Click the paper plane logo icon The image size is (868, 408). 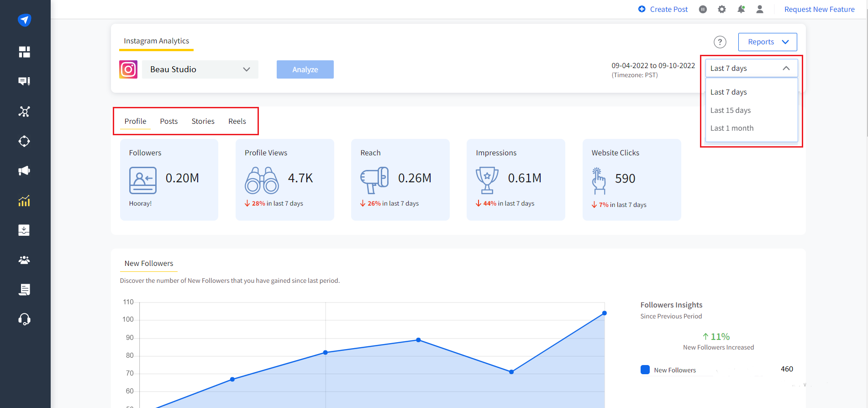[24, 20]
